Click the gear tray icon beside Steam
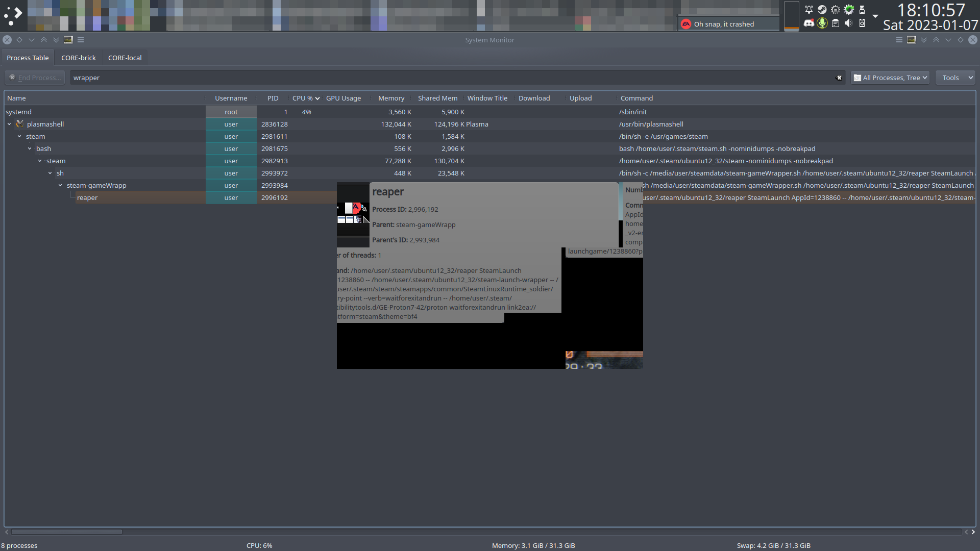The image size is (980, 551). [x=836, y=9]
